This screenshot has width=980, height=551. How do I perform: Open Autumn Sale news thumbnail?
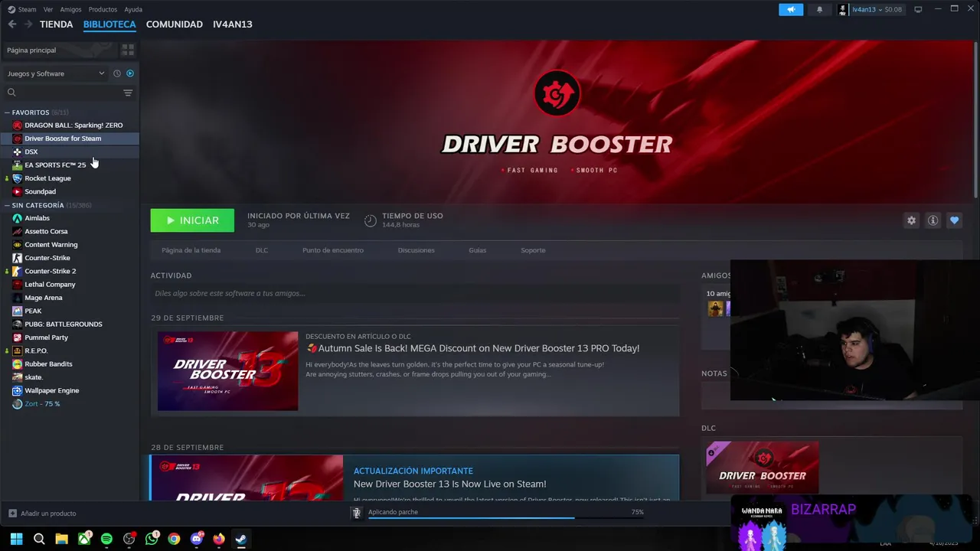click(x=228, y=371)
